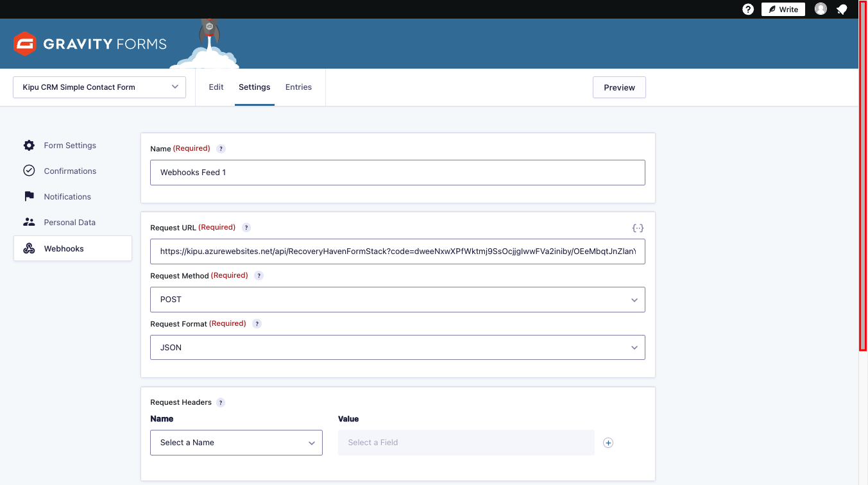Insert a merge tag into Request URL
This screenshot has width=868, height=485.
pos(638,227)
